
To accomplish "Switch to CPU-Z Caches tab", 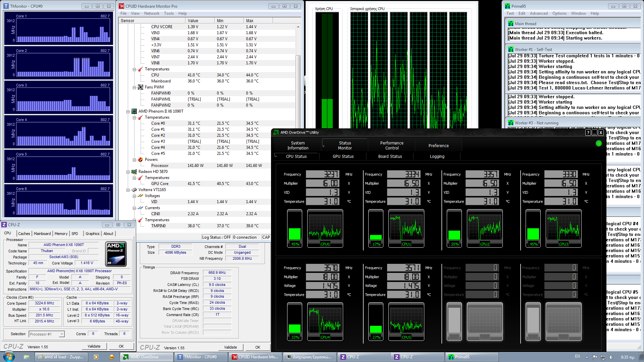I will pyautogui.click(x=24, y=234).
